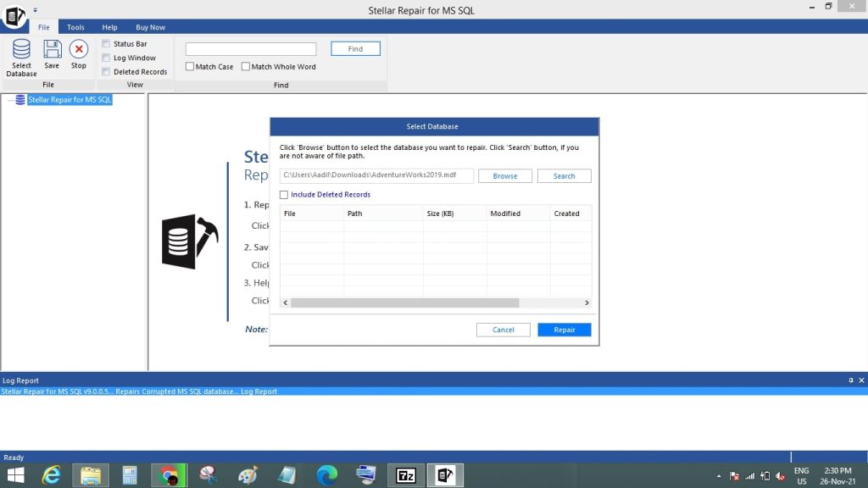
Task: Check Include Deleted Records in dialog
Action: tap(284, 195)
